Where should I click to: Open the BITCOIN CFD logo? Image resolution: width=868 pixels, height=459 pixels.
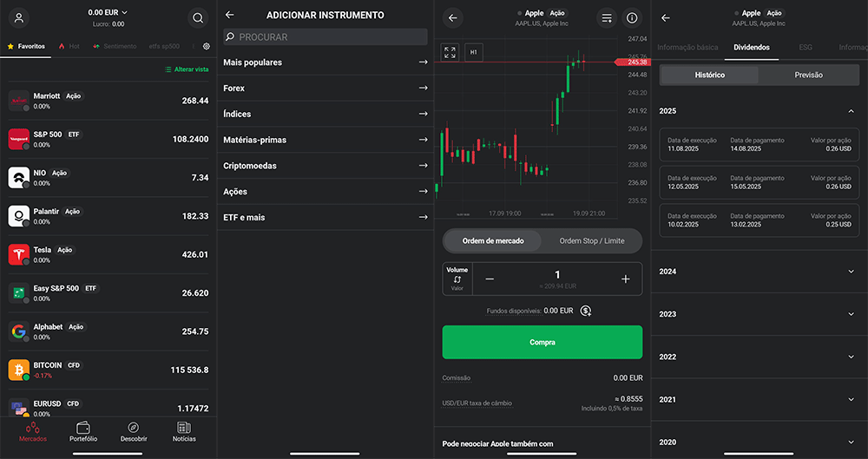pos(19,370)
